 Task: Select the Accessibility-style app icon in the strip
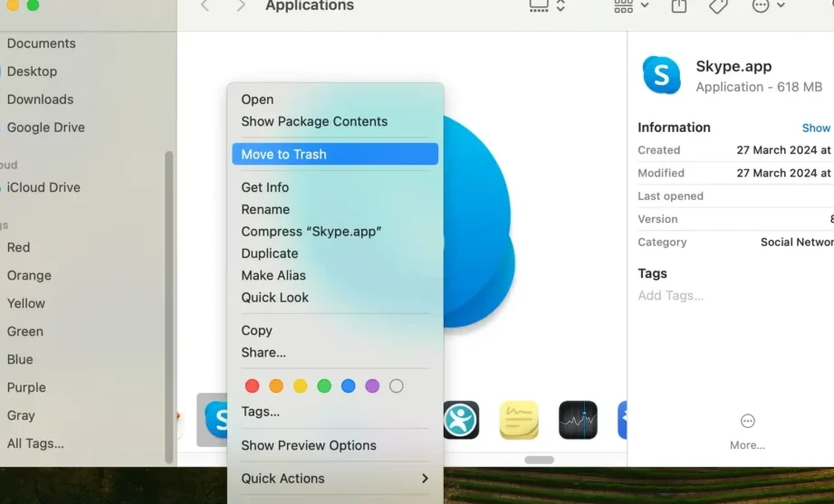coord(461,420)
